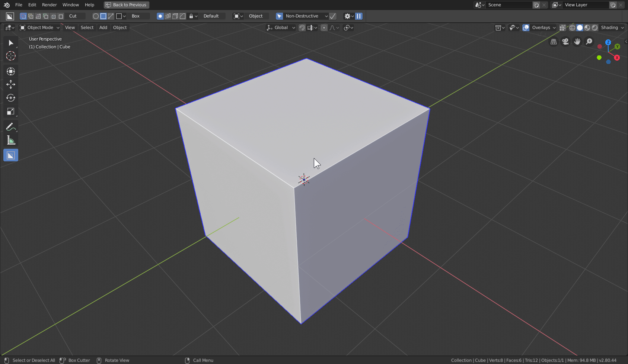This screenshot has height=364, width=628.
Task: Select the Move tool in the toolbar
Action: 10,84
